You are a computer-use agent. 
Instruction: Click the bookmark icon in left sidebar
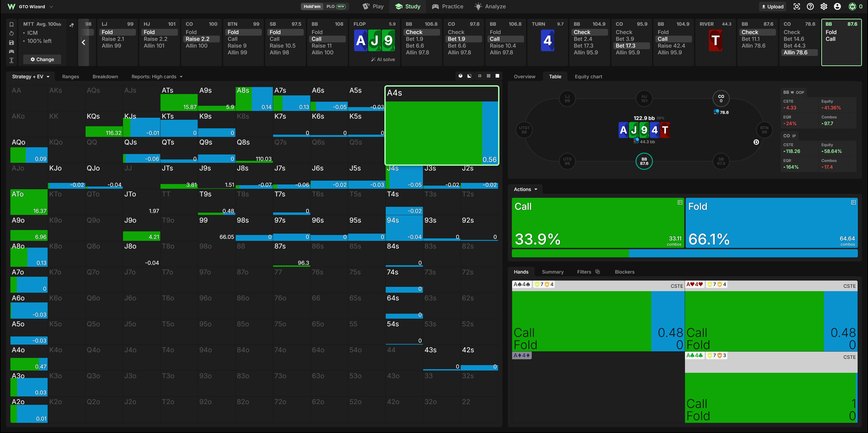(12, 24)
